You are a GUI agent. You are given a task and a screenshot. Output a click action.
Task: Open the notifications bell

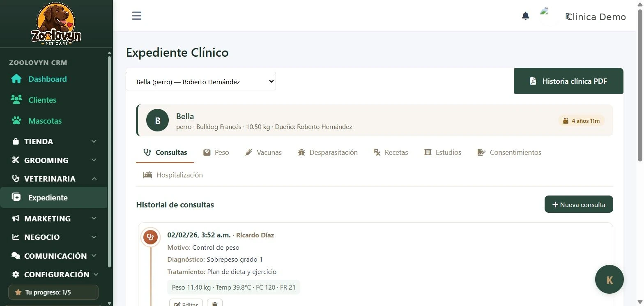[x=525, y=16]
